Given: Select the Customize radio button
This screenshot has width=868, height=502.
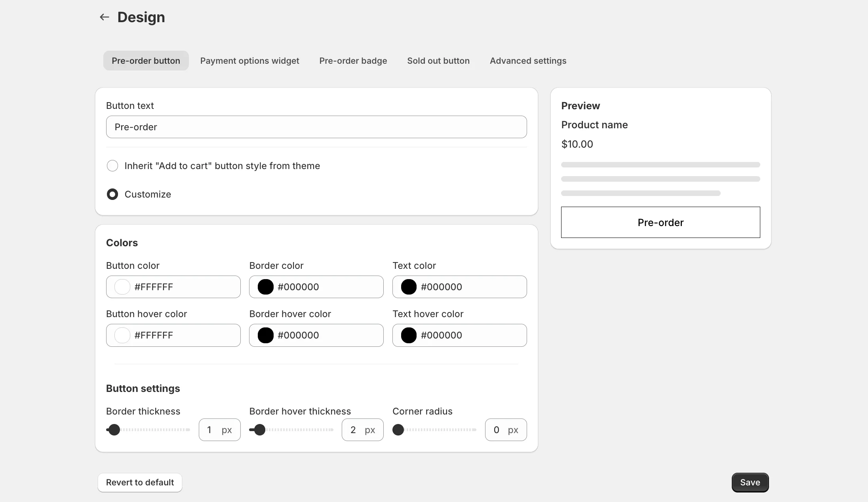Looking at the screenshot, I should 112,194.
